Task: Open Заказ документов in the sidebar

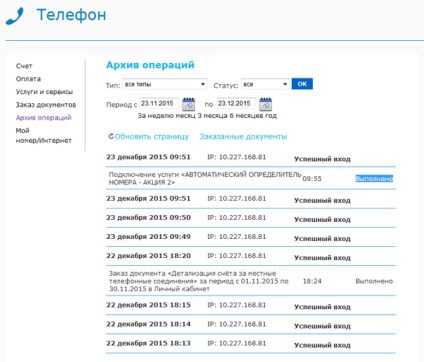Action: (46, 105)
